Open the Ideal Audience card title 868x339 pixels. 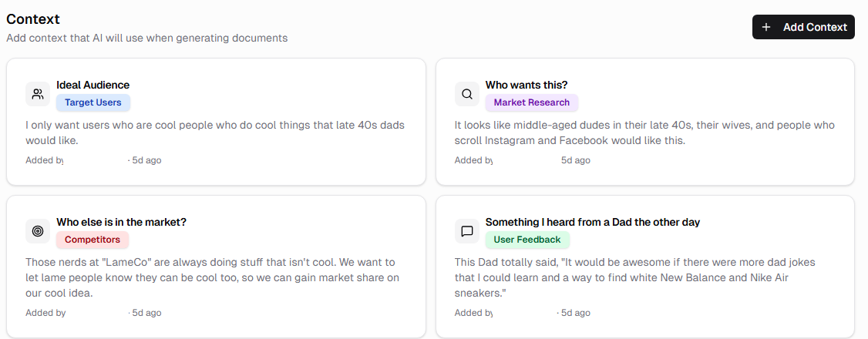pyautogui.click(x=93, y=85)
